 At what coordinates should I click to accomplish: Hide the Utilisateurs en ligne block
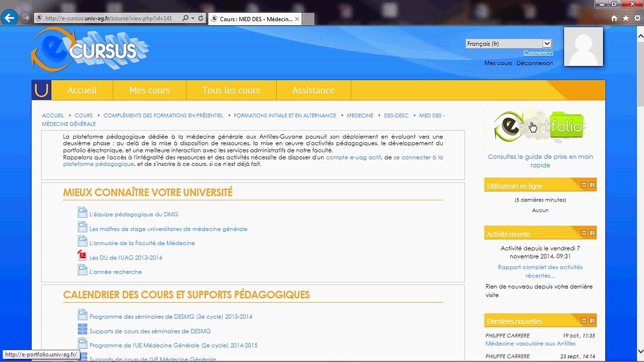584,185
